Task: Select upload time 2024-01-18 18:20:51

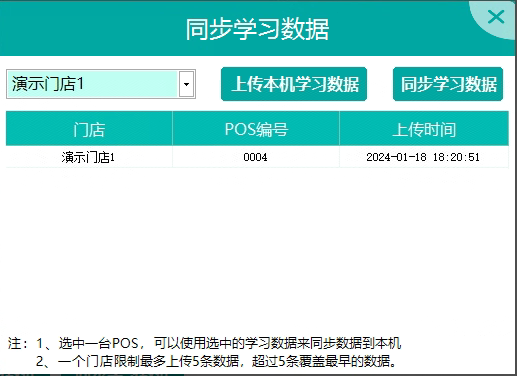Action: 424,157
